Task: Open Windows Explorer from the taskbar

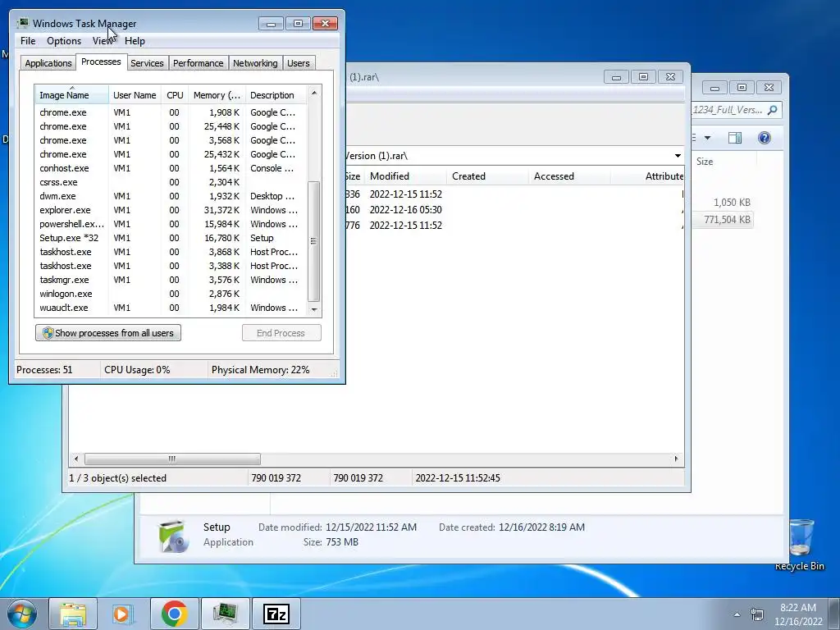Action: 73,614
